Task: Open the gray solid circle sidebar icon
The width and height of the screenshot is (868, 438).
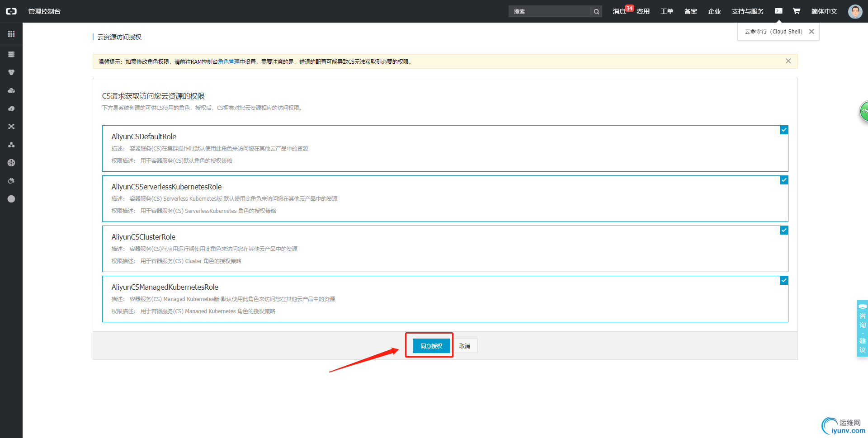Action: point(11,199)
